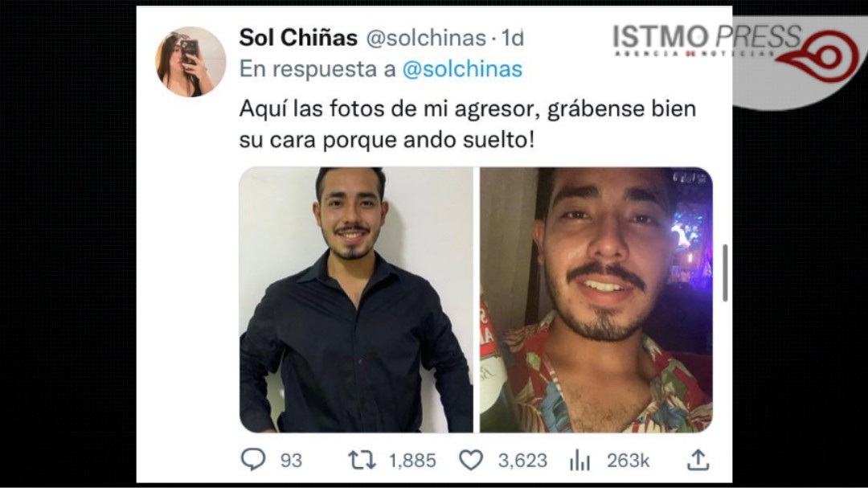This screenshot has height=488, width=868.
Task: Open tweet analytics bar chart icon
Action: [579, 461]
